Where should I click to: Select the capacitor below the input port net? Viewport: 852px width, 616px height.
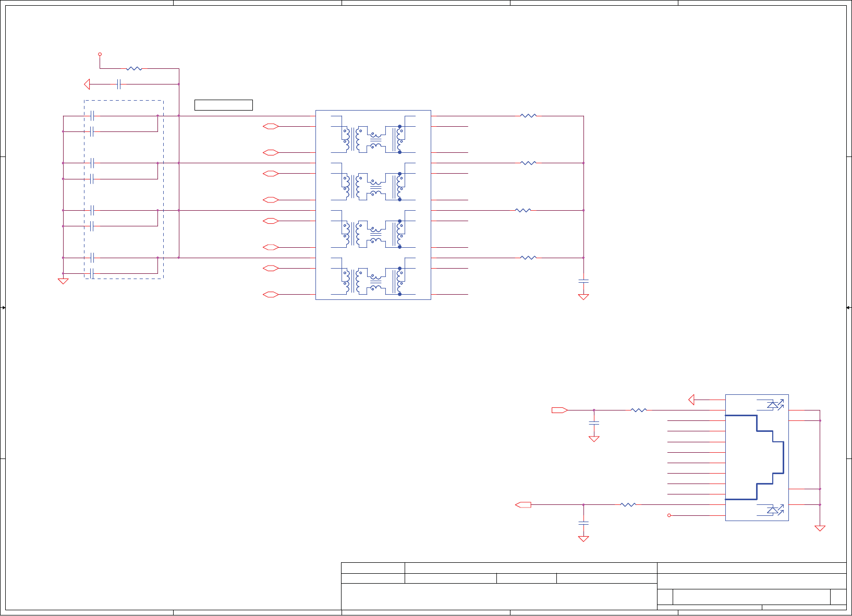[x=594, y=423]
